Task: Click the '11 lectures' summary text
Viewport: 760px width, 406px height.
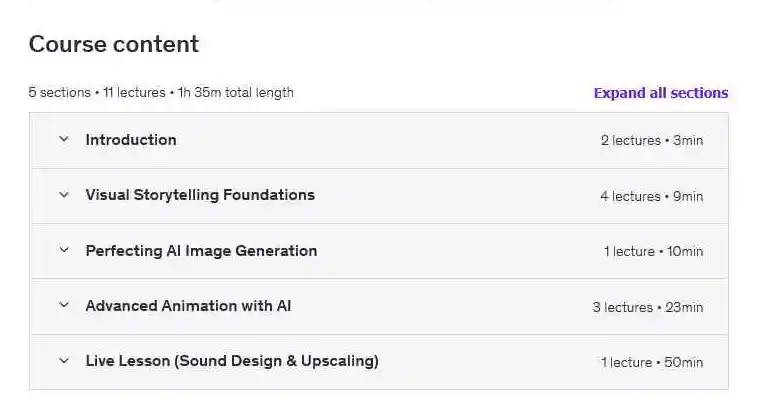Action: coord(134,93)
